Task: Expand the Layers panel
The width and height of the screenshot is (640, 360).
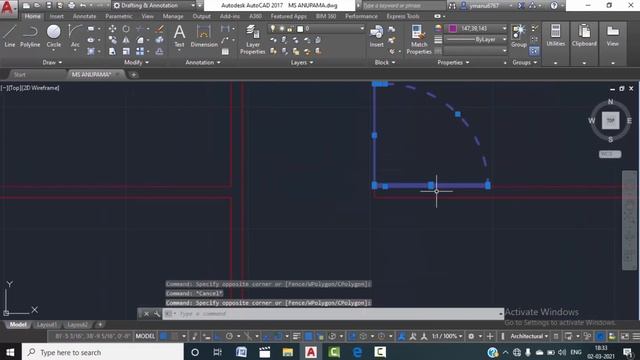Action: 302,62
